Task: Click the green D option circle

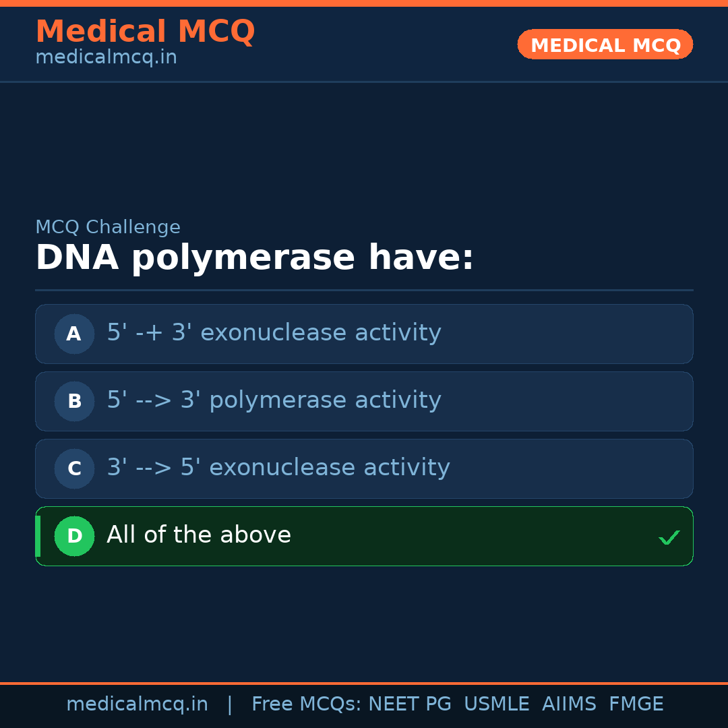Action: (x=74, y=536)
